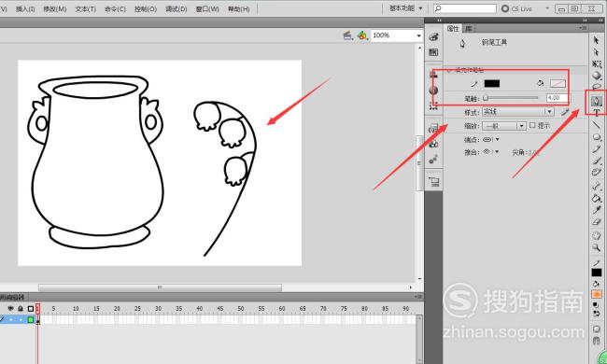Toggle show or hide all layers eye
Screen dimensions: 607x364
10,309
